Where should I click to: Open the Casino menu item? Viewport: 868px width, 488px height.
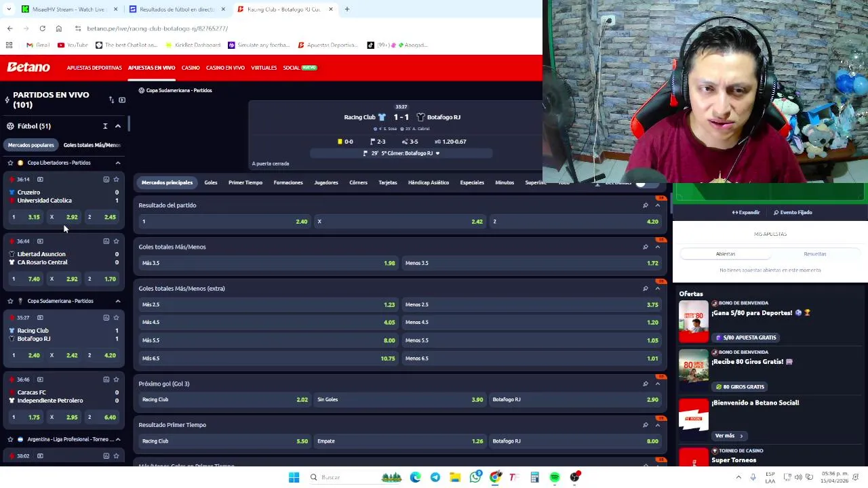(x=191, y=68)
